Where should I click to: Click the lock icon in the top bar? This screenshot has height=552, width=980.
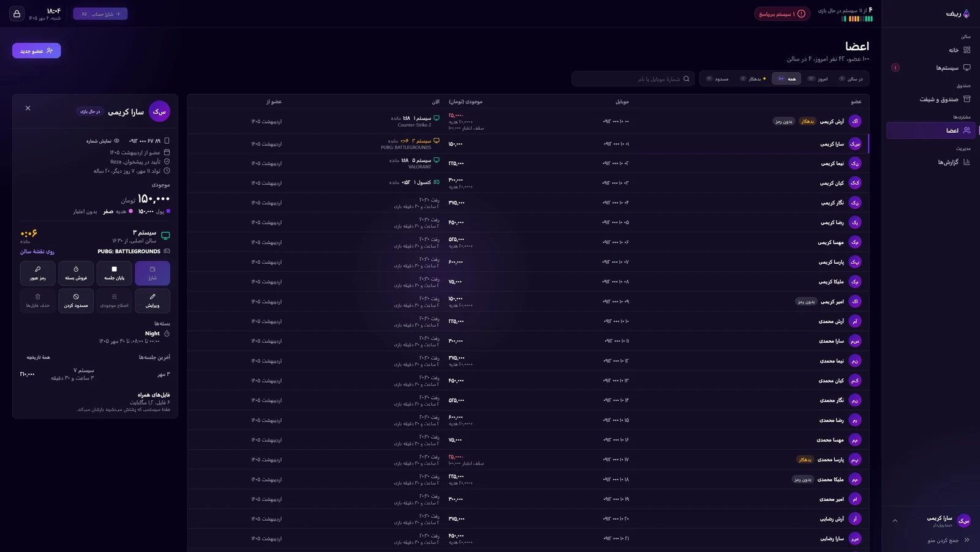click(17, 14)
